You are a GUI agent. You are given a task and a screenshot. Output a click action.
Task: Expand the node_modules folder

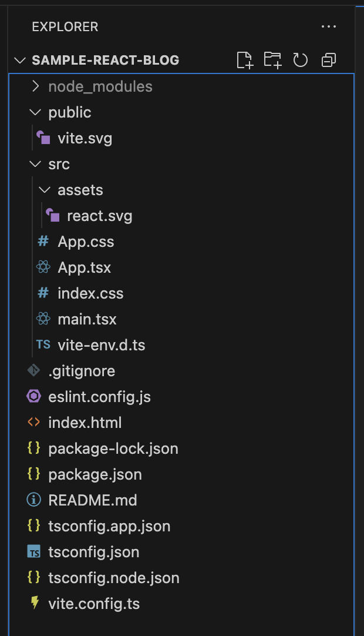point(36,86)
